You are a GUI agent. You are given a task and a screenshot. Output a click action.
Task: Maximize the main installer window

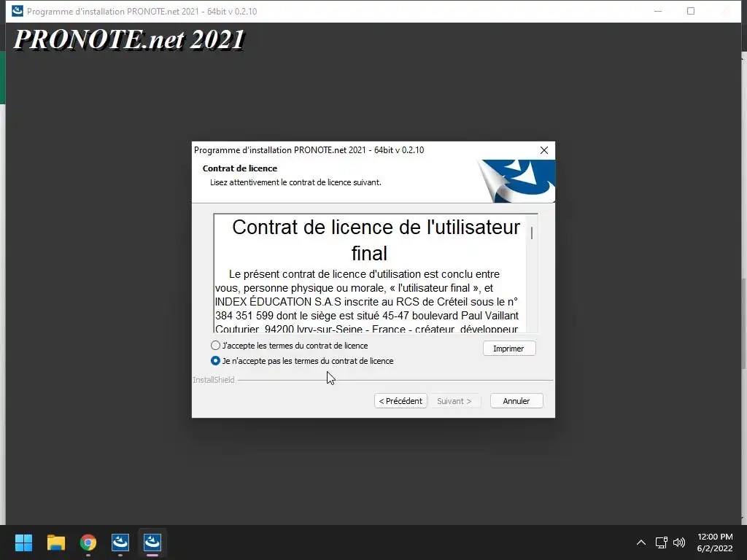[x=691, y=11]
